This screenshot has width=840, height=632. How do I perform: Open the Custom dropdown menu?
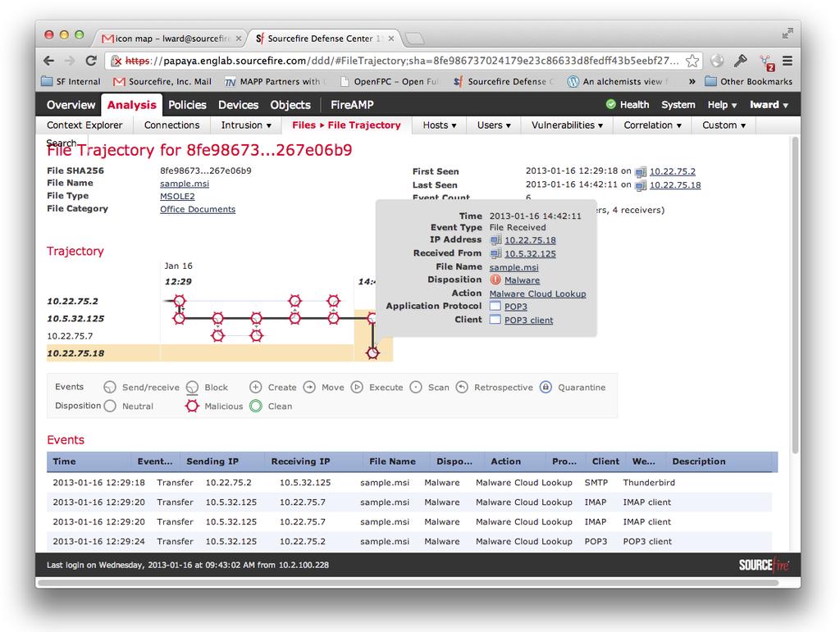[724, 125]
